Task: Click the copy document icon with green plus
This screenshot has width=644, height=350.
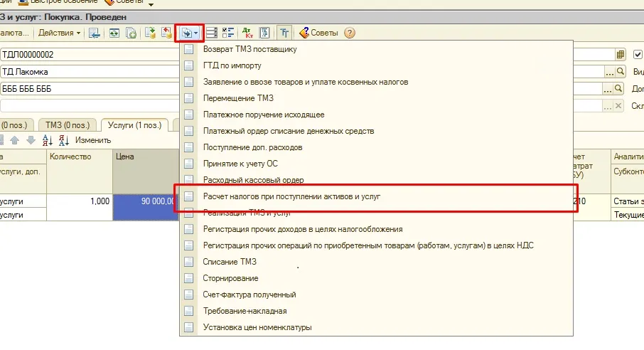Action: tap(131, 33)
